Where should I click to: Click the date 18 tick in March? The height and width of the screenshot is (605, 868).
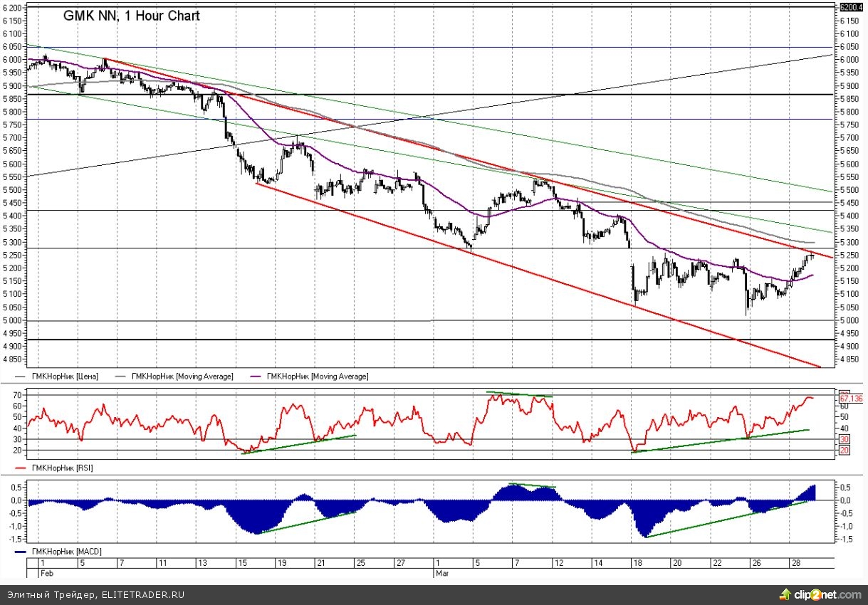(x=637, y=562)
